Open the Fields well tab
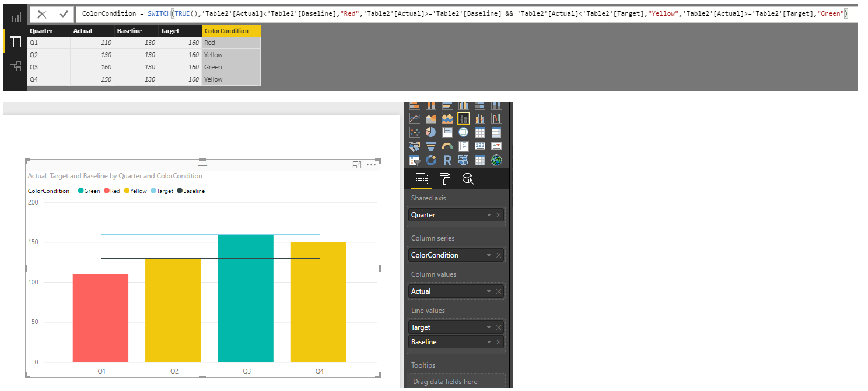868x391 pixels. click(421, 179)
